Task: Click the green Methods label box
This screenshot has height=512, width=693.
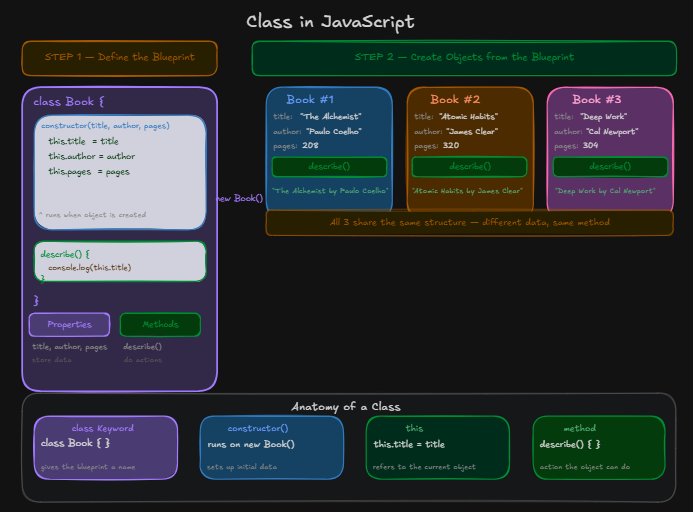Action: point(160,325)
